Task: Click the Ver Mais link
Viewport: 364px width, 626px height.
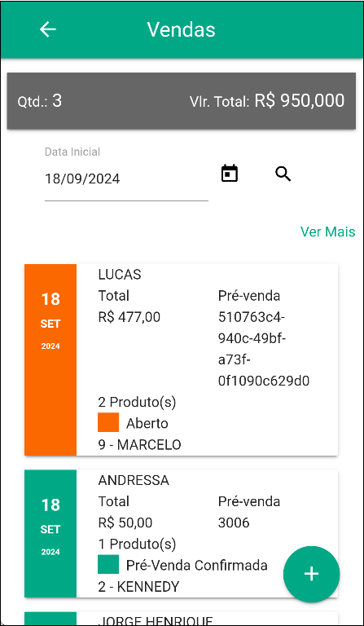Action: coord(327,231)
